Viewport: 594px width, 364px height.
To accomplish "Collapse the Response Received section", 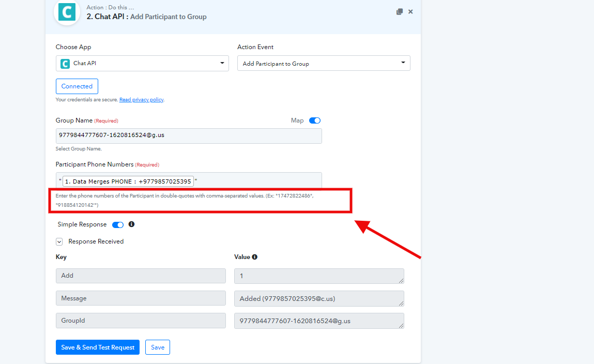I will pyautogui.click(x=59, y=241).
